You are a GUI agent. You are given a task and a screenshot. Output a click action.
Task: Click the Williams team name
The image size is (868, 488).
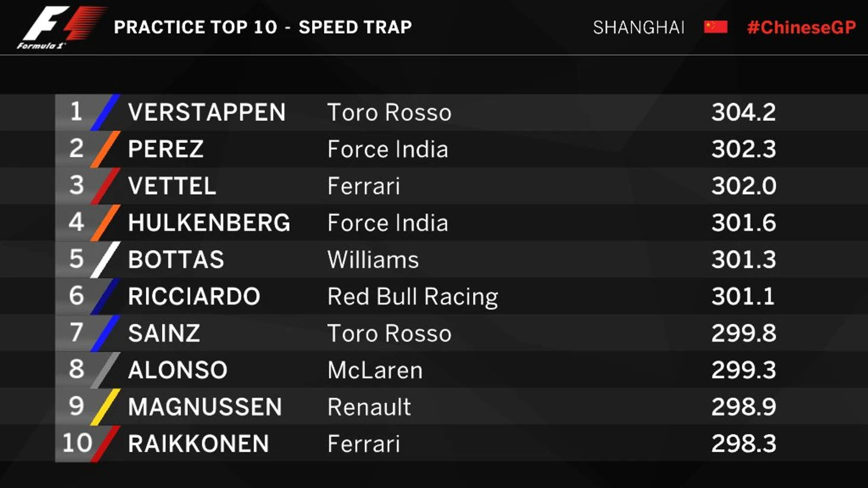pyautogui.click(x=373, y=260)
